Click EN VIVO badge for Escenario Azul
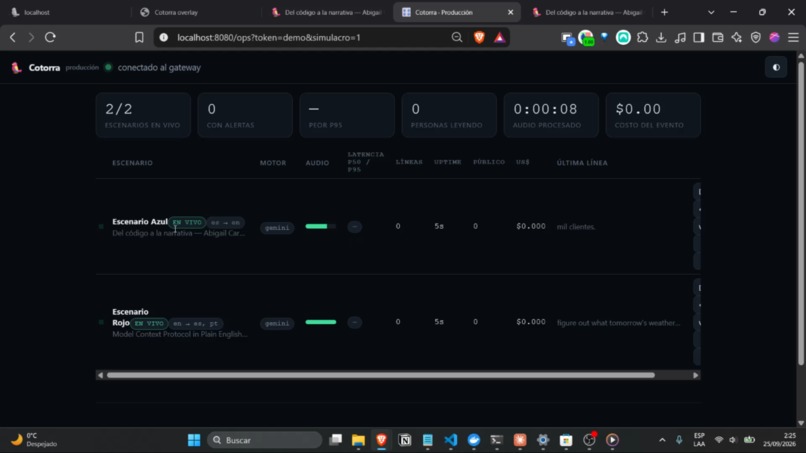 (x=187, y=222)
